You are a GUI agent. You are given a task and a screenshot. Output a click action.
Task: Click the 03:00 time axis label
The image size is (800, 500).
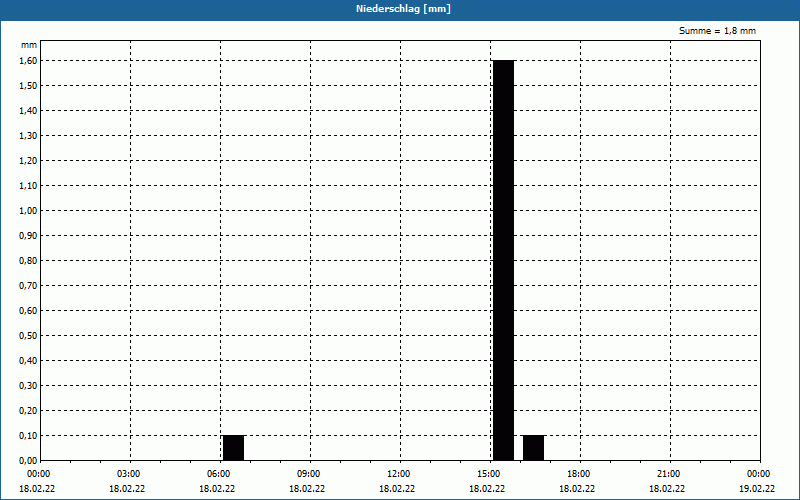[x=129, y=474]
